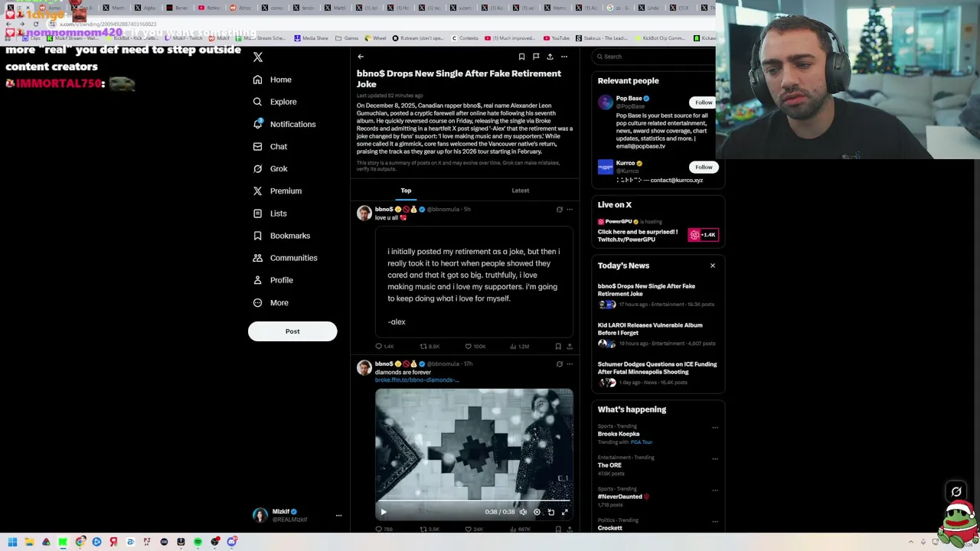Open Premium from the sidebar
This screenshot has width=980, height=551.
pos(277,191)
